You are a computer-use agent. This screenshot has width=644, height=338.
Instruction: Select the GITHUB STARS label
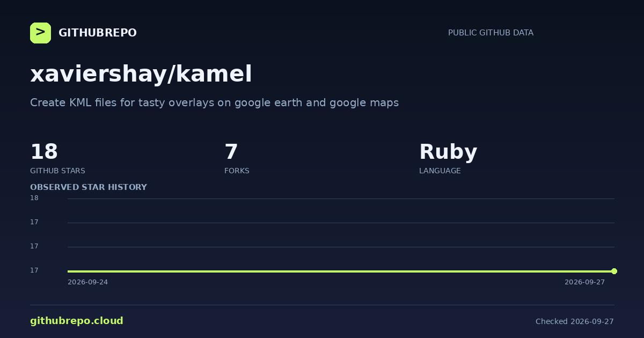57,171
